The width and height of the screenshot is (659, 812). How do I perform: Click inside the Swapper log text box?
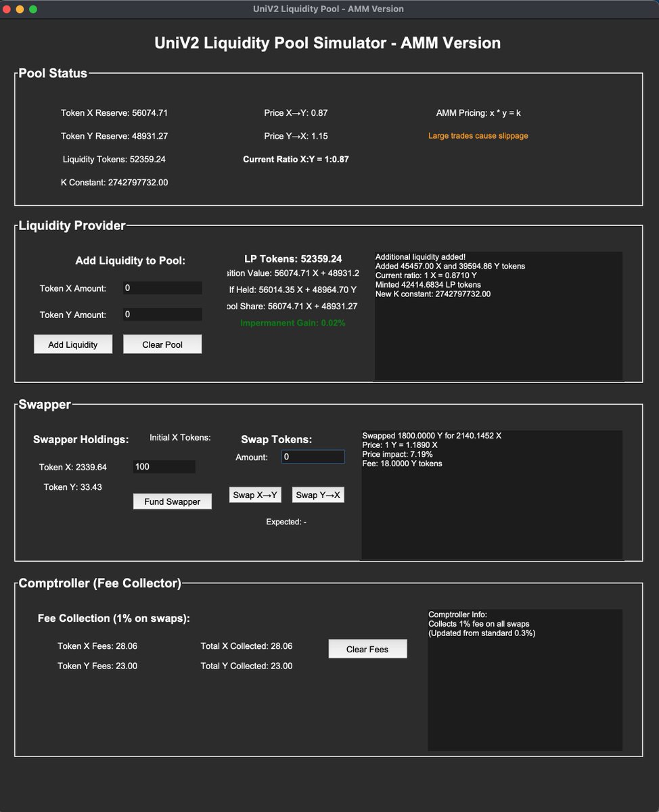492,495
